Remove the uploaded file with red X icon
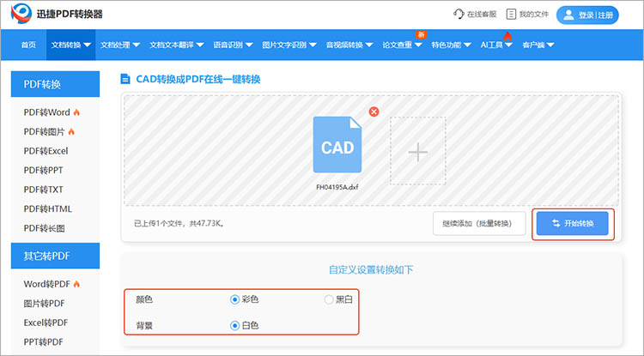This screenshot has height=356, width=644. tap(374, 112)
